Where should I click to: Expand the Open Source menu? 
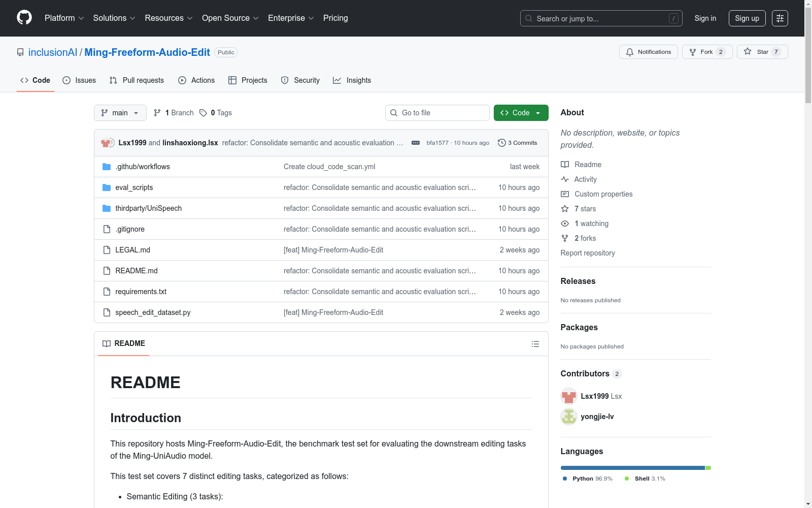coord(230,18)
